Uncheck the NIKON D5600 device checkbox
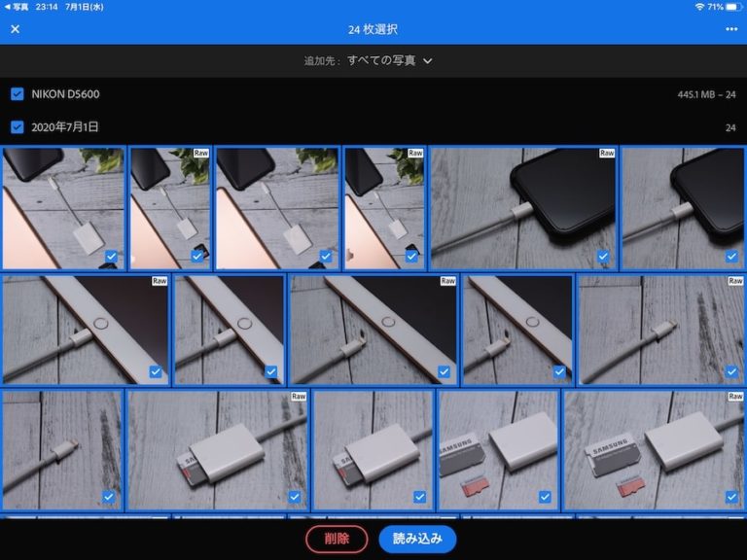This screenshot has width=747, height=560. (x=18, y=93)
